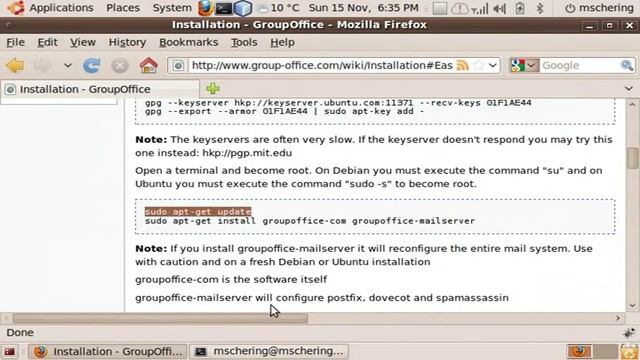Click the date and time clock
The image size is (640, 360).
click(x=363, y=8)
